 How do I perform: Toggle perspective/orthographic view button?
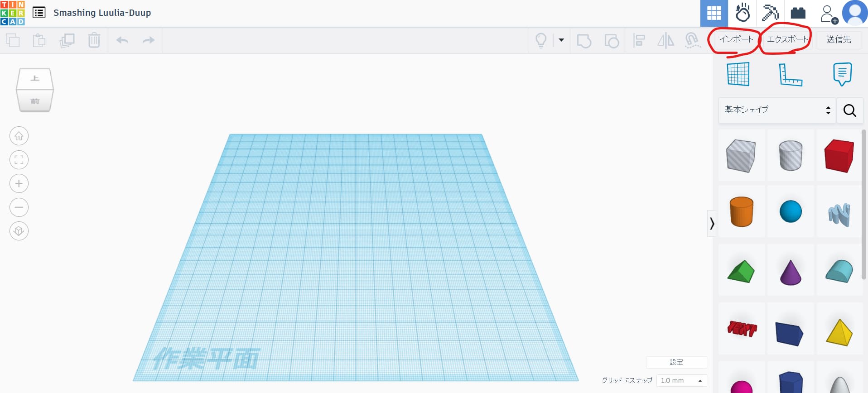tap(19, 231)
